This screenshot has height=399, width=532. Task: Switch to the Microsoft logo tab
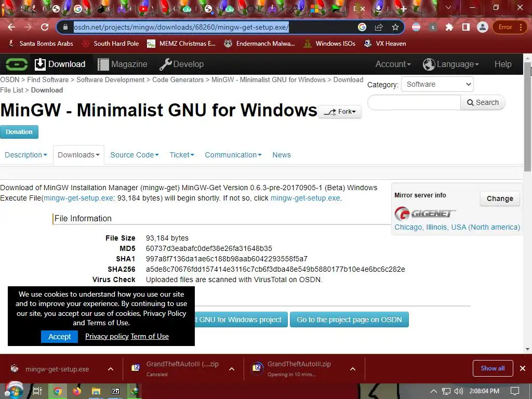click(x=314, y=9)
